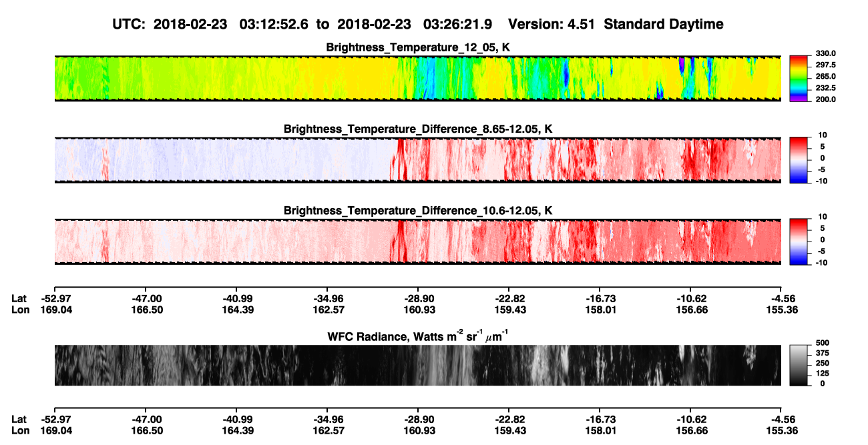This screenshot has width=868, height=445.
Task: Click the 'Lat' label on the axis above WFC Radiance
Action: [x=19, y=299]
